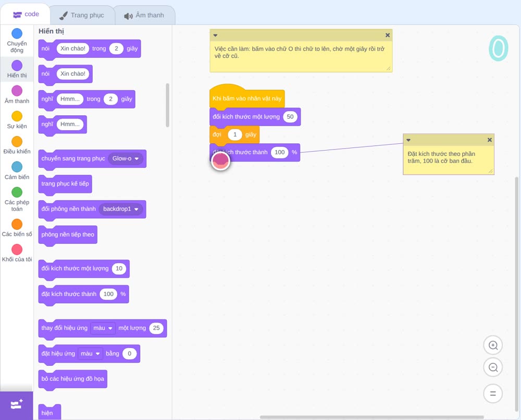Collapse the Đặt kích thước comment
Screen dimensions: 521x420
coord(408,140)
